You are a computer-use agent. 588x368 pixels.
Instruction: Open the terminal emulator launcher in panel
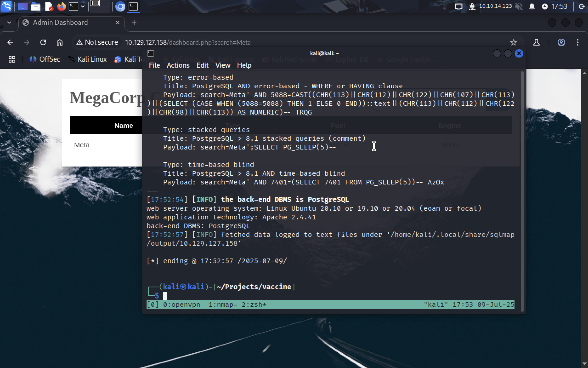point(73,6)
